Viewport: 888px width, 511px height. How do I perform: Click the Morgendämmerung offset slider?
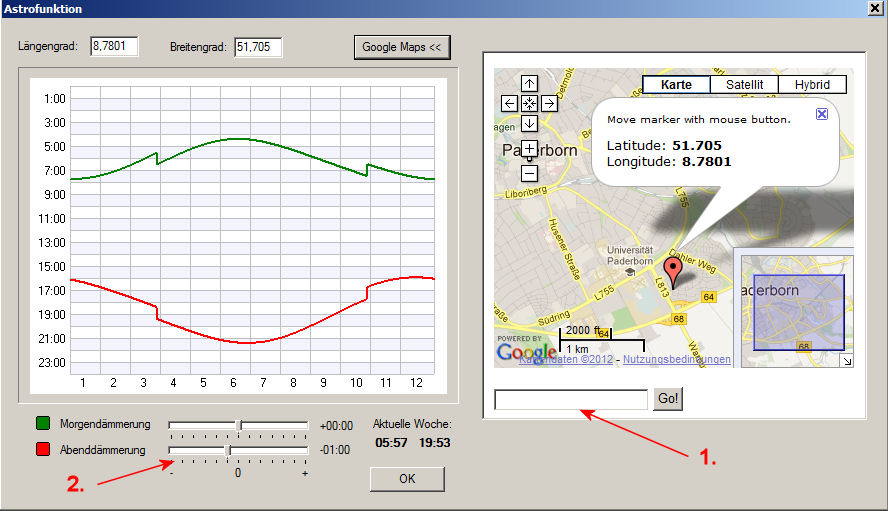click(x=238, y=425)
